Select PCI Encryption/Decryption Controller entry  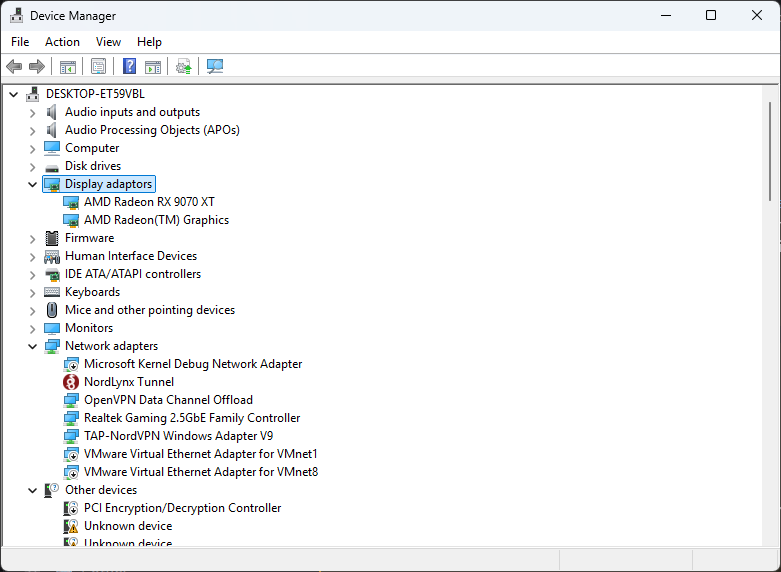(x=182, y=508)
